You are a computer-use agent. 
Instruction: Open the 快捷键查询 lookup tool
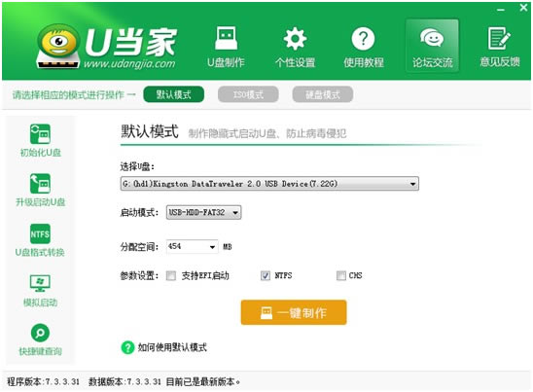pos(40,339)
